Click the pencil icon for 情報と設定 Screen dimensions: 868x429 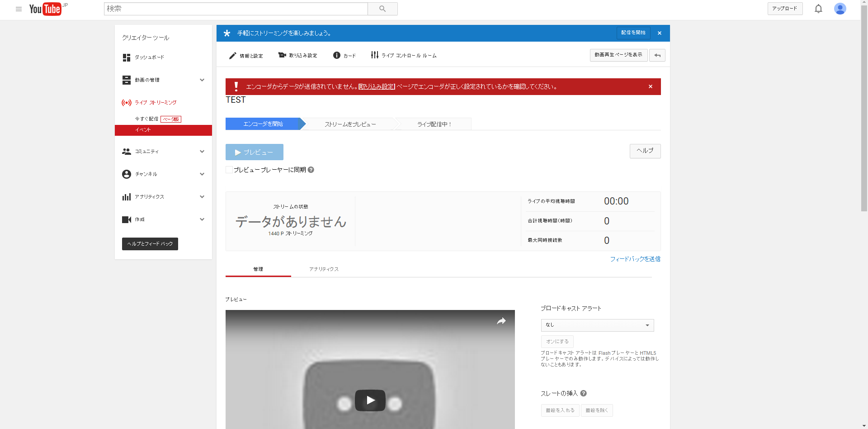tap(232, 56)
